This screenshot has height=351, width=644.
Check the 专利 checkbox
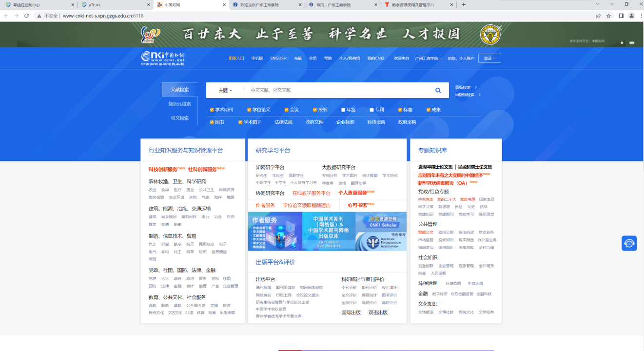(371, 110)
